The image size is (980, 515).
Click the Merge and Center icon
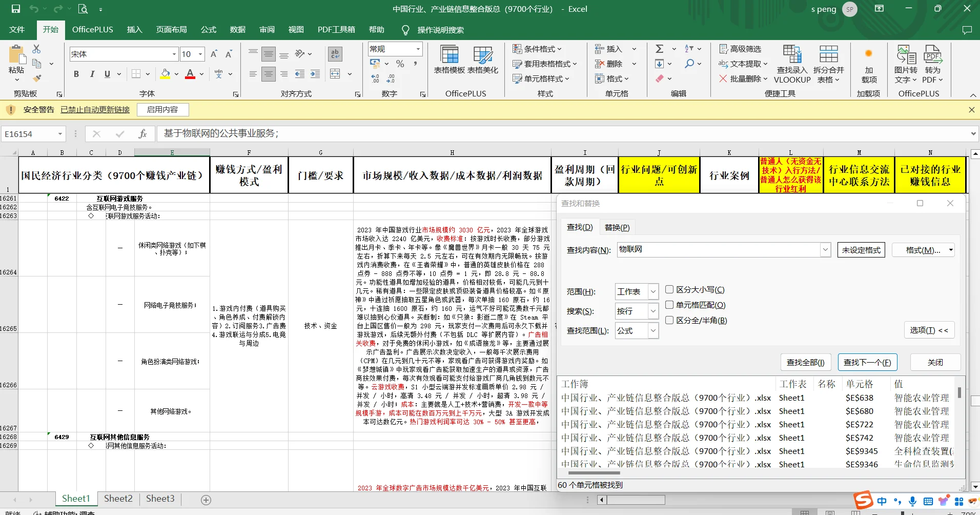click(x=335, y=74)
